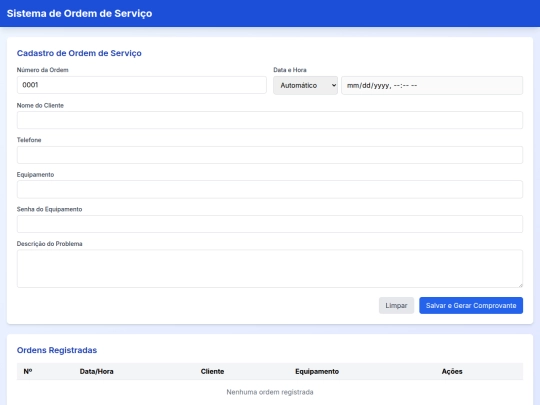Click the Número da Ordem field

[142, 85]
